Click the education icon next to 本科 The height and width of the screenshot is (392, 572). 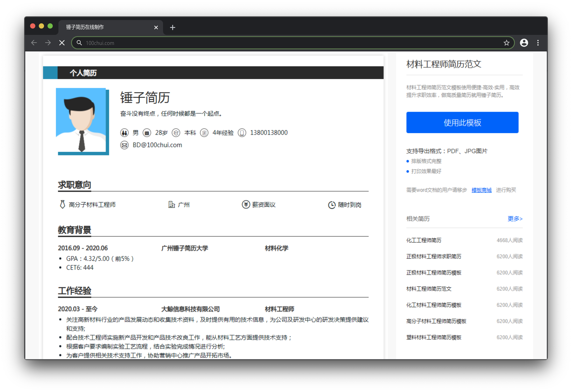tap(176, 133)
